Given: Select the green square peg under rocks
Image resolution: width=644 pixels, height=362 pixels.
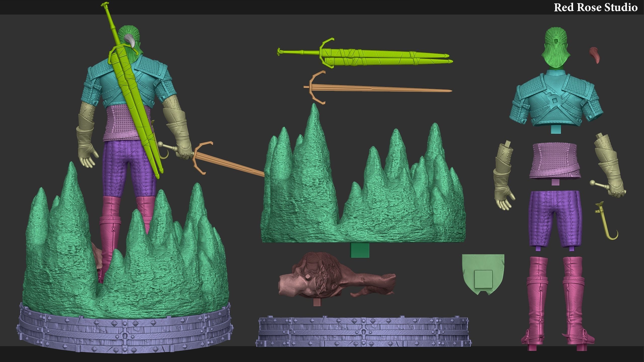Looking at the screenshot, I should click(360, 250).
